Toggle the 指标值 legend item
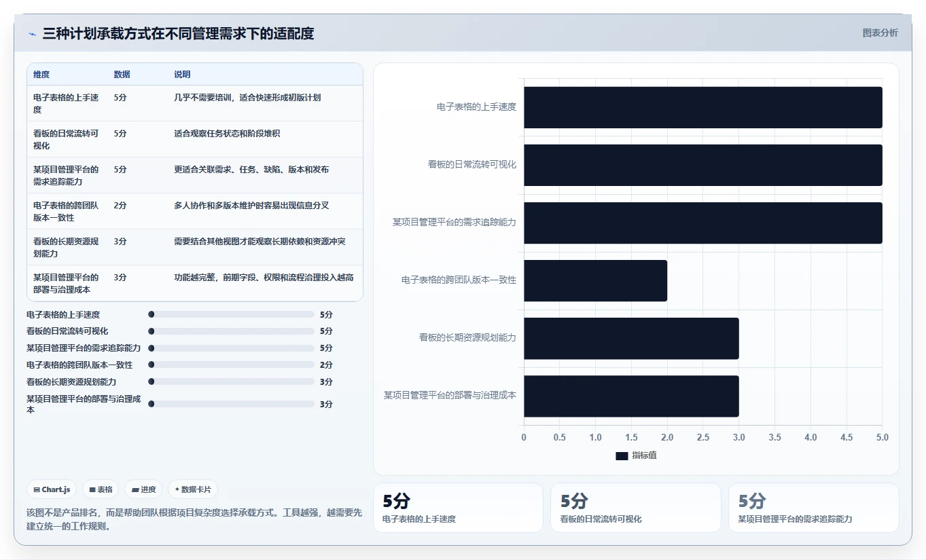The image size is (926, 560). click(x=636, y=455)
